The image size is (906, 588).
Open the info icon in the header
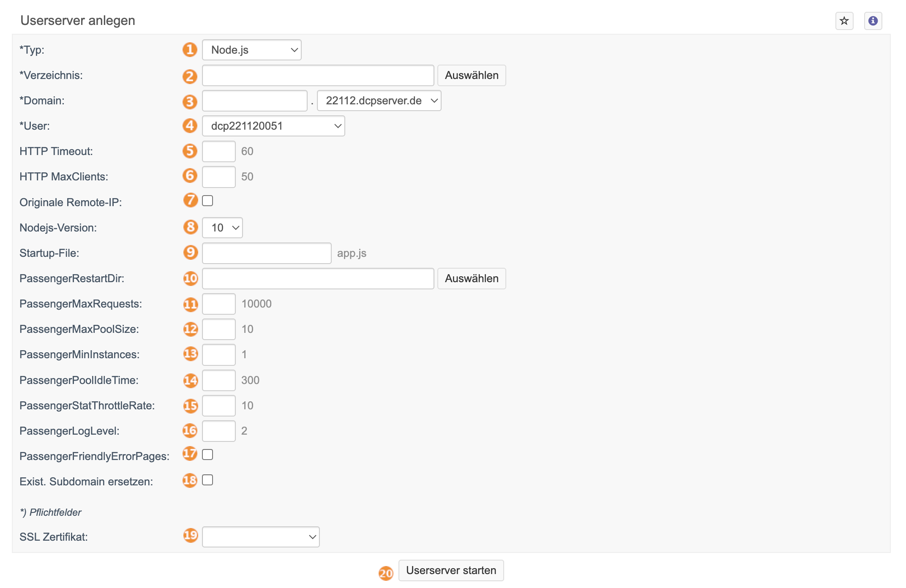pyautogui.click(x=873, y=21)
